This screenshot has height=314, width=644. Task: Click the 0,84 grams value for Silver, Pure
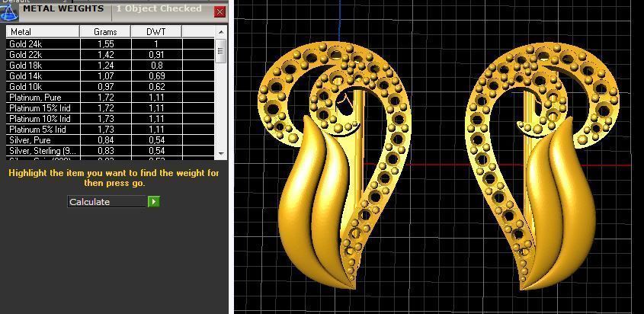pos(106,140)
